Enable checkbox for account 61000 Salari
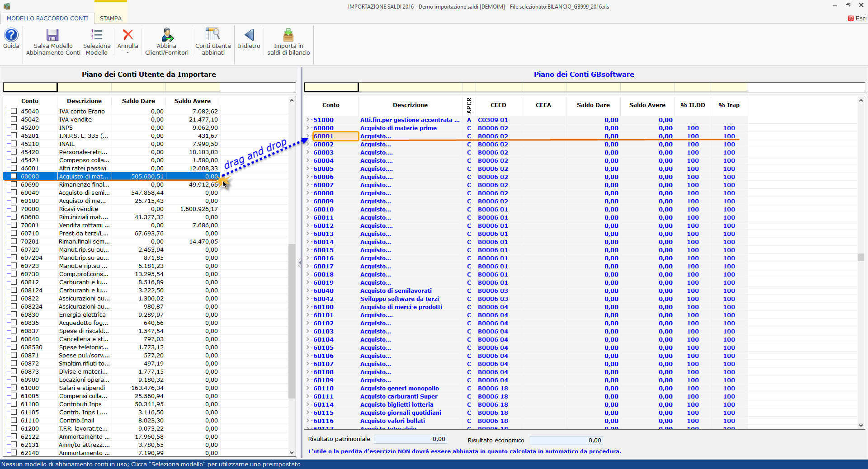 click(14, 388)
